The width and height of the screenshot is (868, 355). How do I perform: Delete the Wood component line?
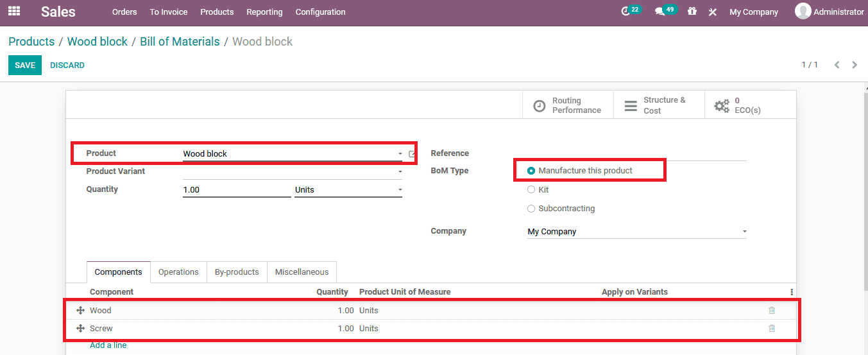(x=772, y=311)
